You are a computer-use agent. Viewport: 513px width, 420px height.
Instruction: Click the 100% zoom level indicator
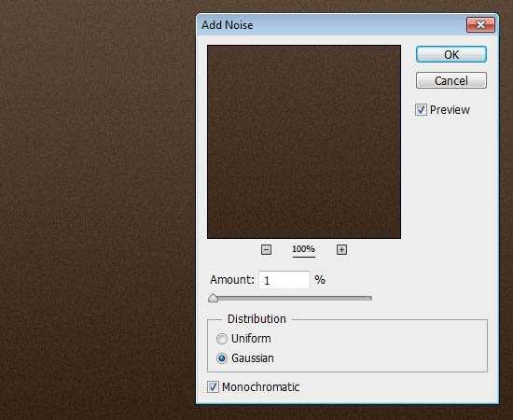click(x=304, y=249)
